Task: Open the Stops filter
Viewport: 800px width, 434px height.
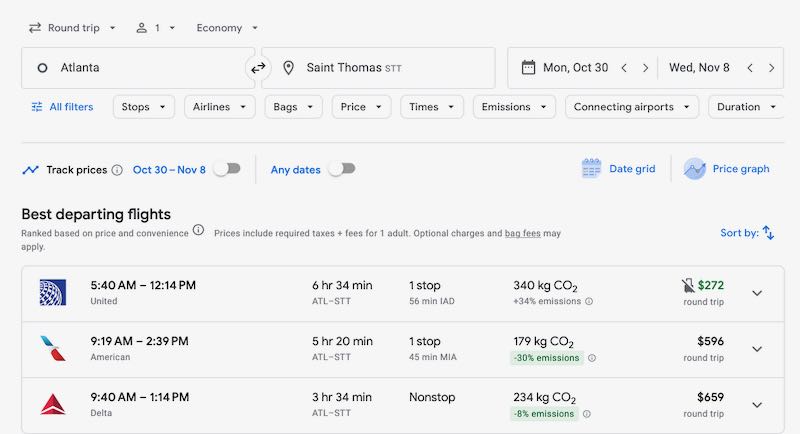Action: click(x=144, y=107)
